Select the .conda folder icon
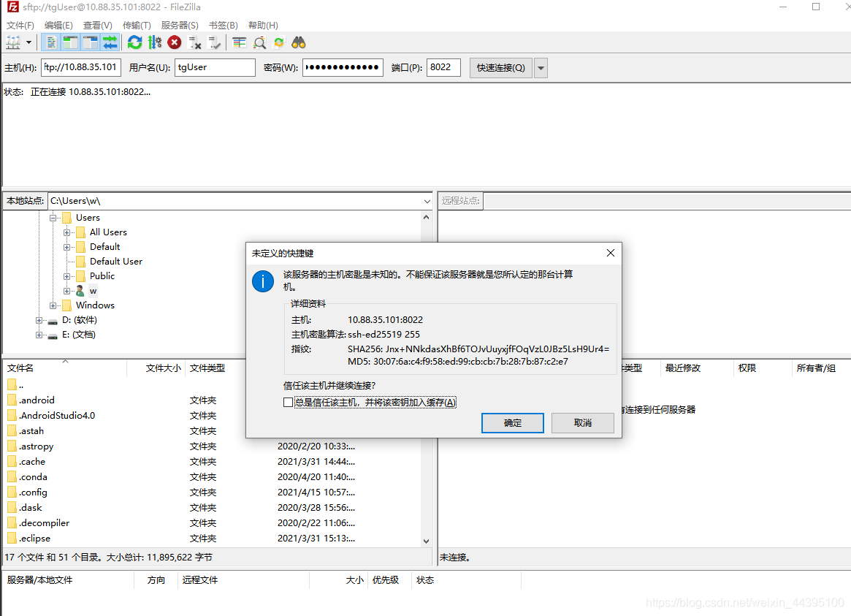The width and height of the screenshot is (851, 616). (12, 476)
